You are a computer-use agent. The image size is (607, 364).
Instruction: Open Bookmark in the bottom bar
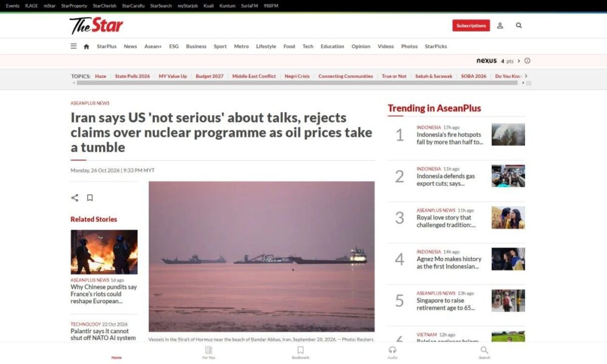pyautogui.click(x=300, y=352)
